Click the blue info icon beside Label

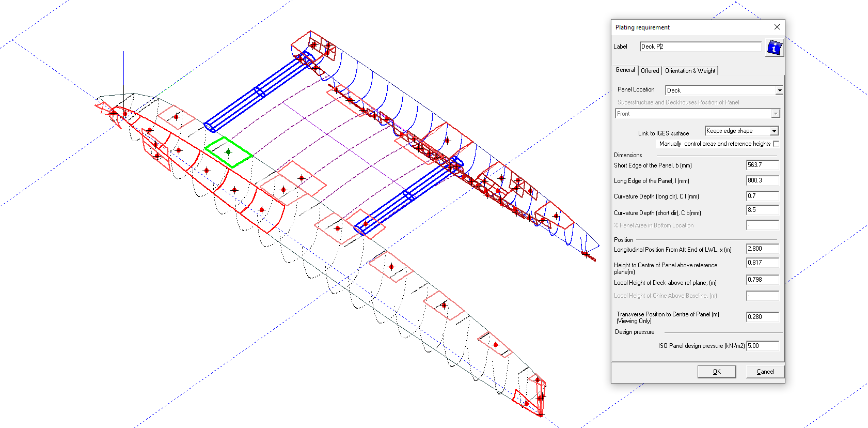774,48
